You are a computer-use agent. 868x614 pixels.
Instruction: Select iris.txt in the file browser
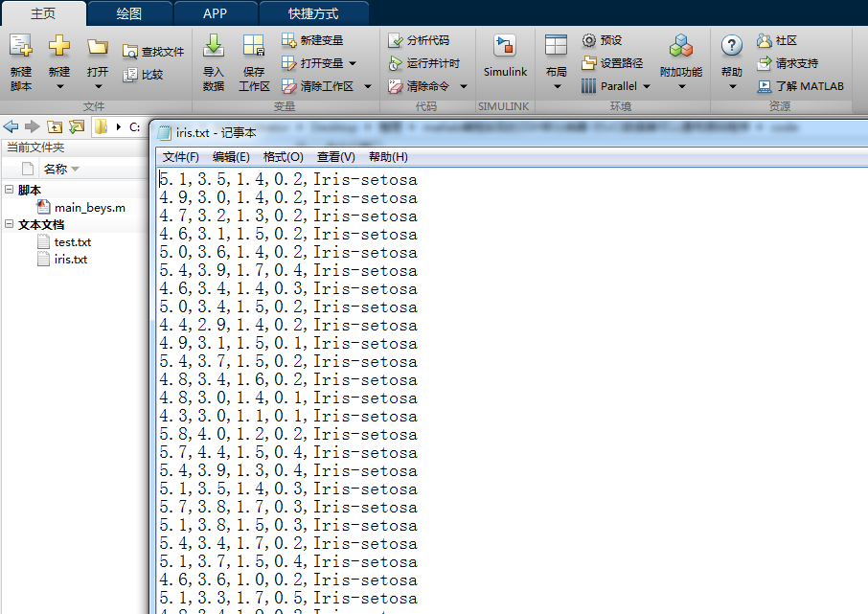tap(71, 260)
